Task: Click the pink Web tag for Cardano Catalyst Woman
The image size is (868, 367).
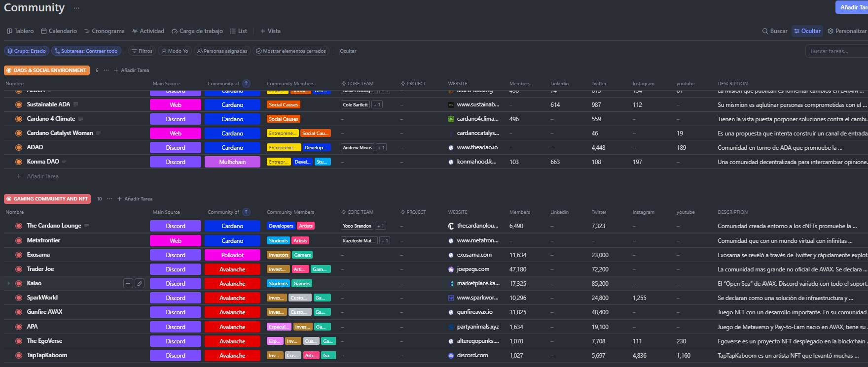Action: point(176,133)
